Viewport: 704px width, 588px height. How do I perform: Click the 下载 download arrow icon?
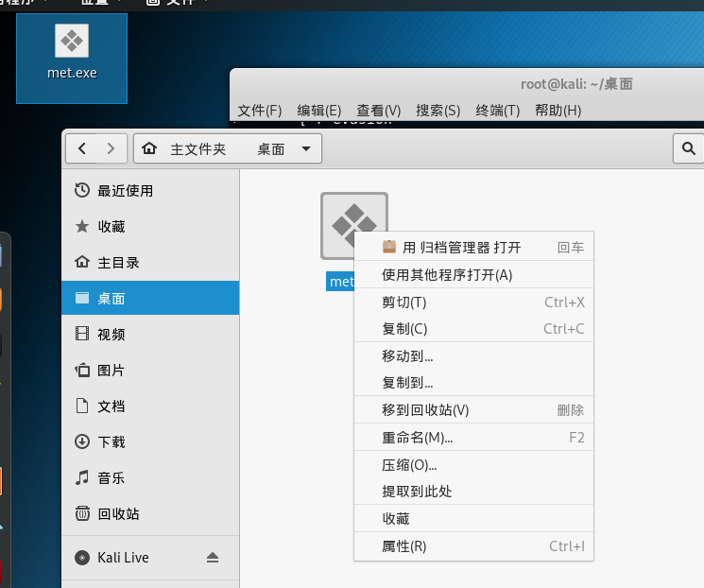[82, 441]
